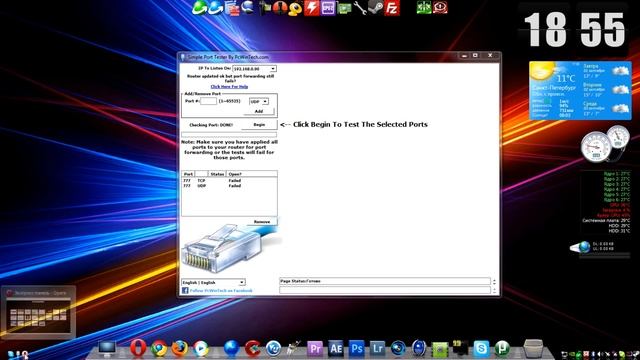Click the Remove button
Image resolution: width=640 pixels, height=360 pixels.
(x=262, y=222)
